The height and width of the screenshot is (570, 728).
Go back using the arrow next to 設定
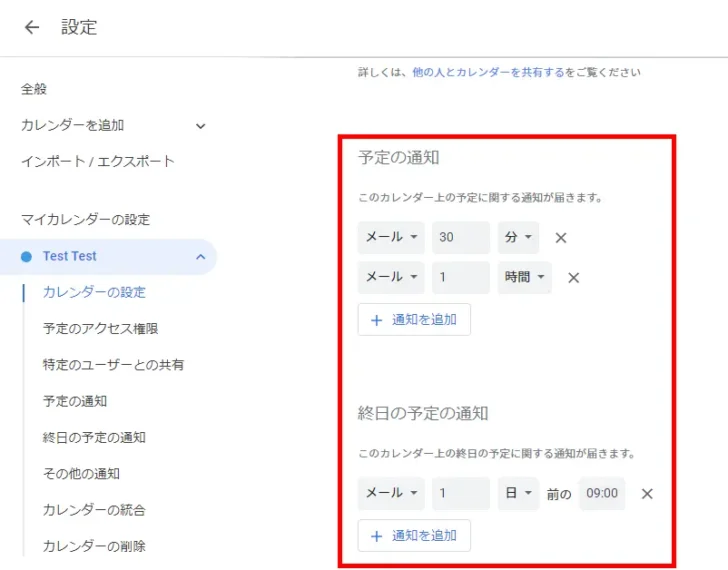(32, 27)
